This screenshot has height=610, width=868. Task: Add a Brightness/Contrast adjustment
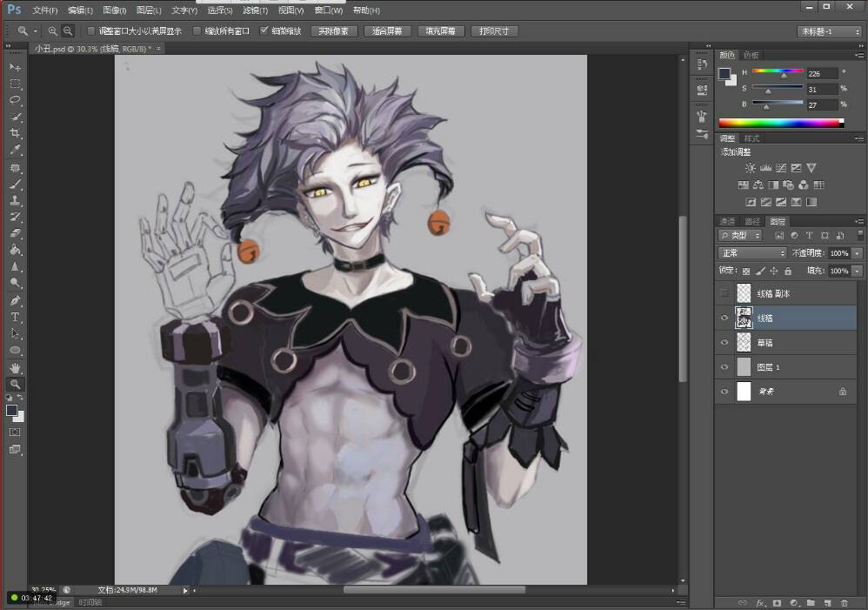tap(750, 168)
